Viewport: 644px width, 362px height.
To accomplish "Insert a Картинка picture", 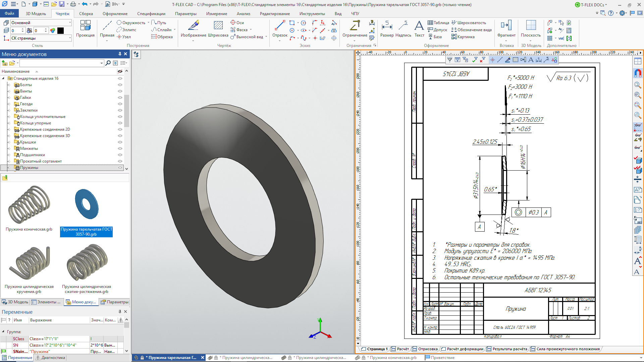I will [463, 37].
